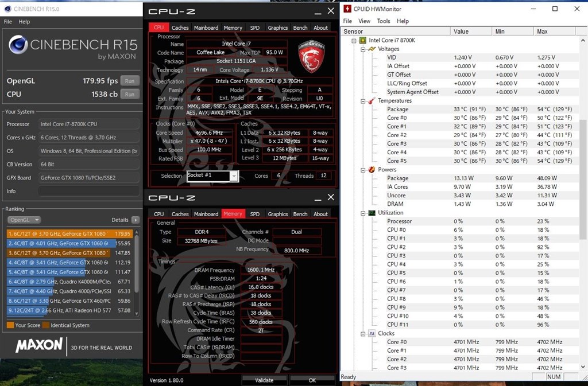Select the Core #0 temperature row in HWMonitor
Image resolution: width=588 pixels, height=386 pixels.
396,118
